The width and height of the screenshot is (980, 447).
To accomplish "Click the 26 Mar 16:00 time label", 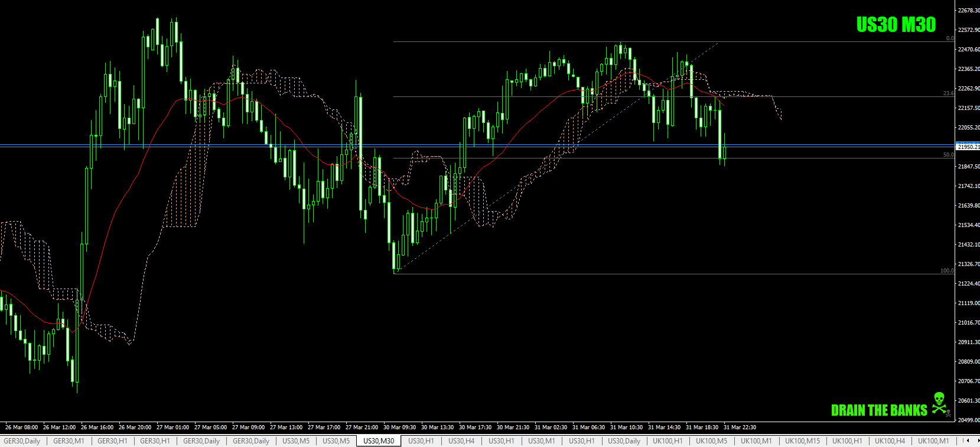I will pyautogui.click(x=97, y=427).
